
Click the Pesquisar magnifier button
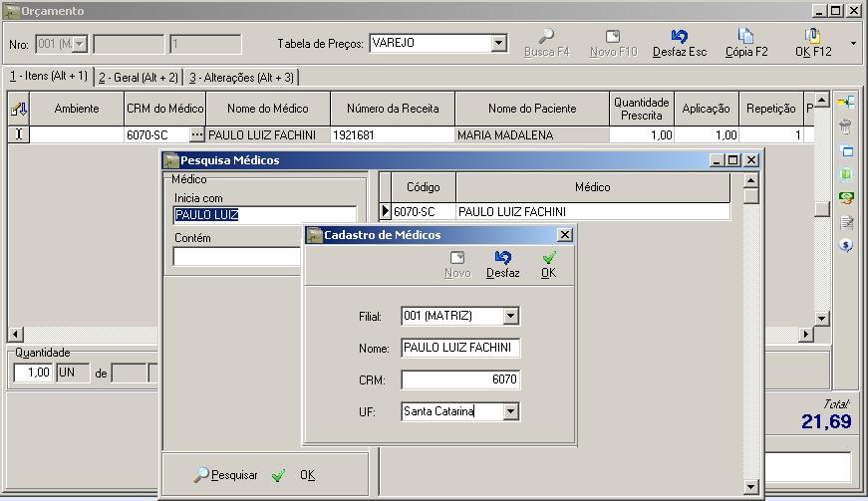225,475
